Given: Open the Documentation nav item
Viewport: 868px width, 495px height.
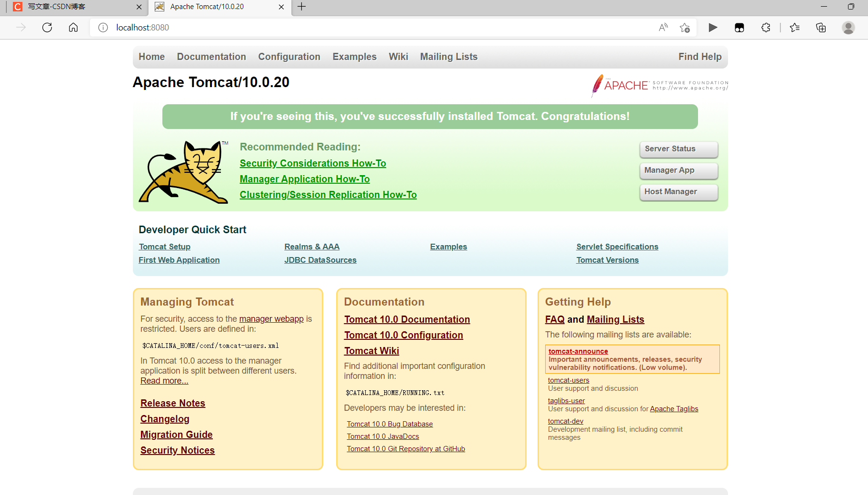Looking at the screenshot, I should tap(211, 57).
